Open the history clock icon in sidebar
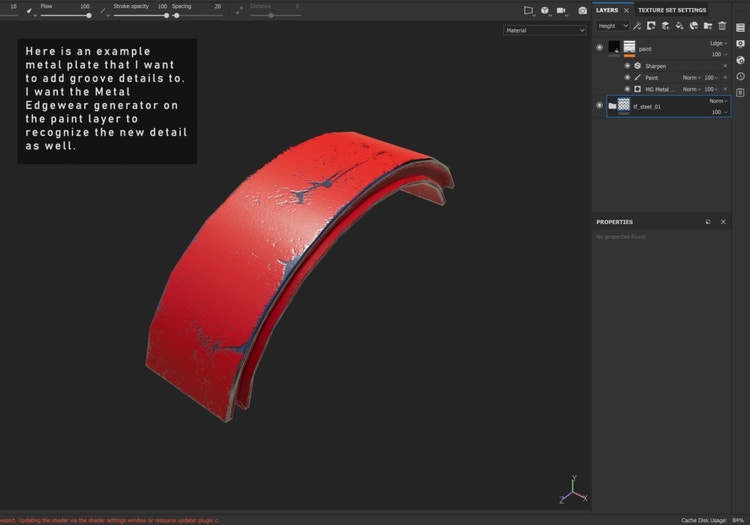Viewport: 750px width, 525px height. 740,77
